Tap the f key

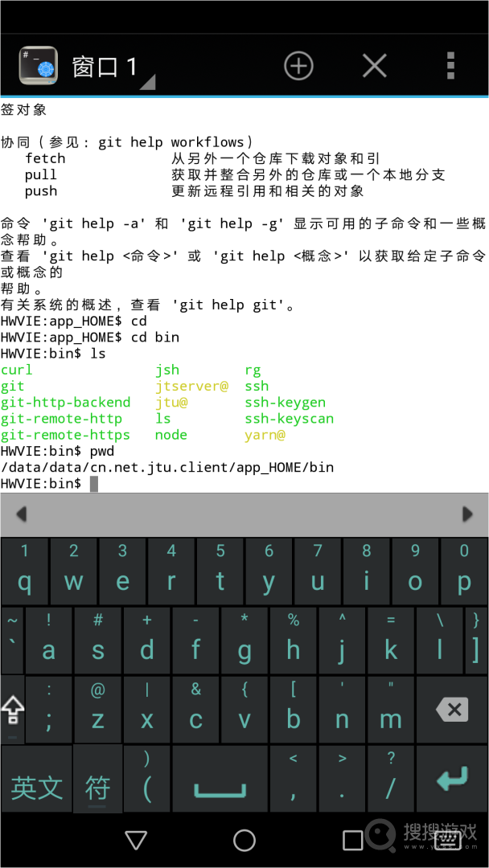click(x=195, y=640)
